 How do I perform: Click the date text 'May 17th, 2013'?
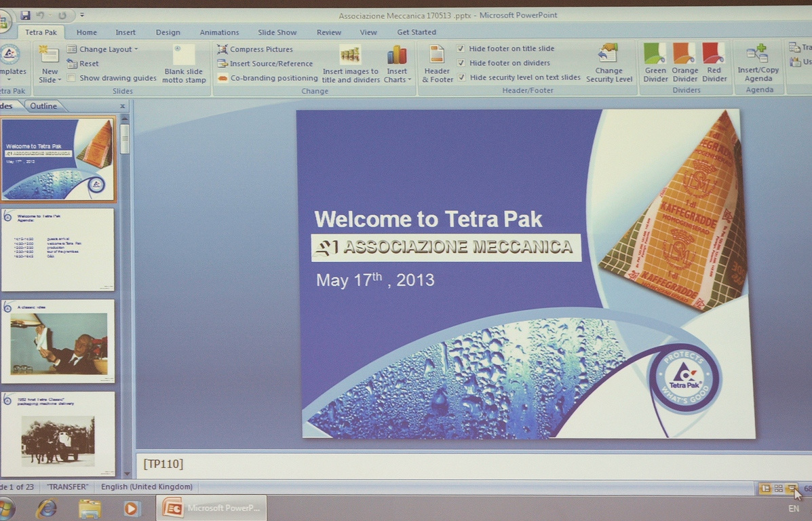coord(375,280)
